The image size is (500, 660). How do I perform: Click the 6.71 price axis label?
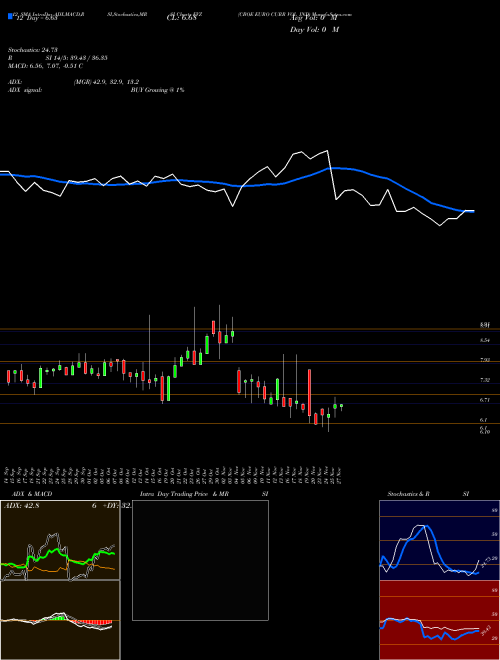click(484, 400)
